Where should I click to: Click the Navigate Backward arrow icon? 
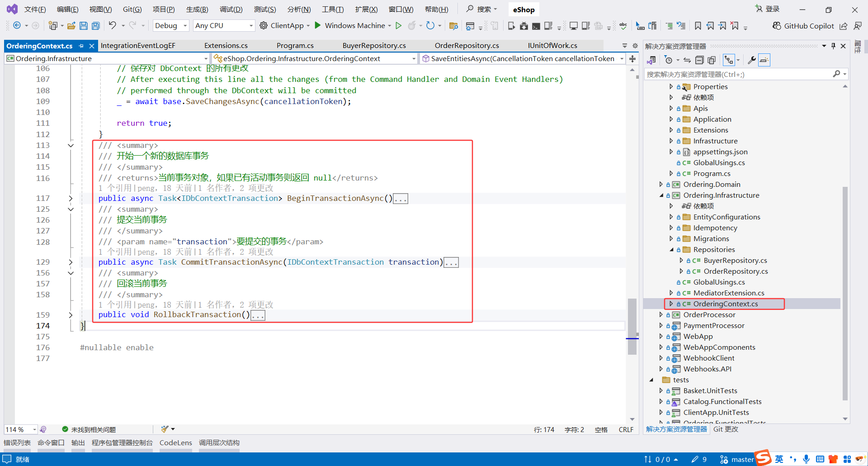point(17,25)
